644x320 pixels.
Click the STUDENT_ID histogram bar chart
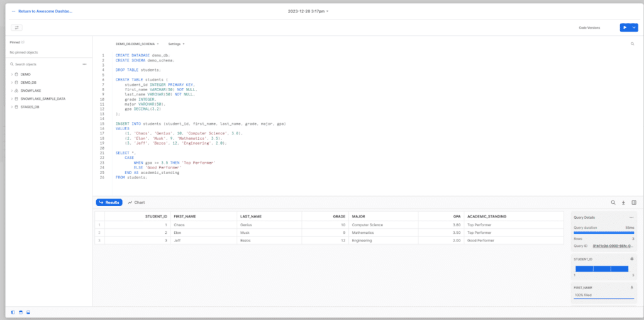pyautogui.click(x=602, y=268)
